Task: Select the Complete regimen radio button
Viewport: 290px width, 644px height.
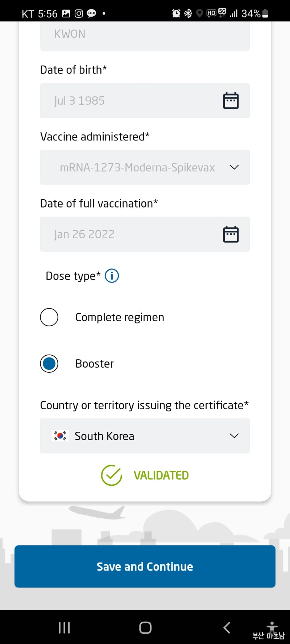Action: [49, 317]
